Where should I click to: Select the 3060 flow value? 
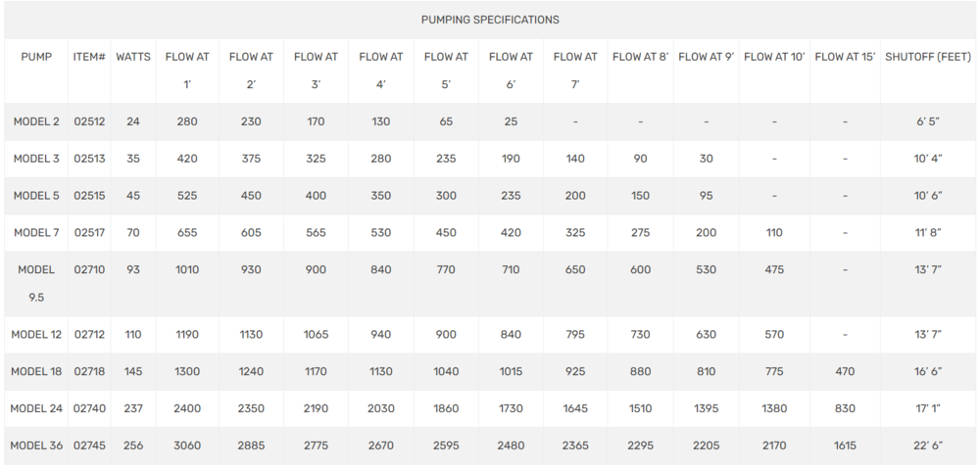point(187,446)
